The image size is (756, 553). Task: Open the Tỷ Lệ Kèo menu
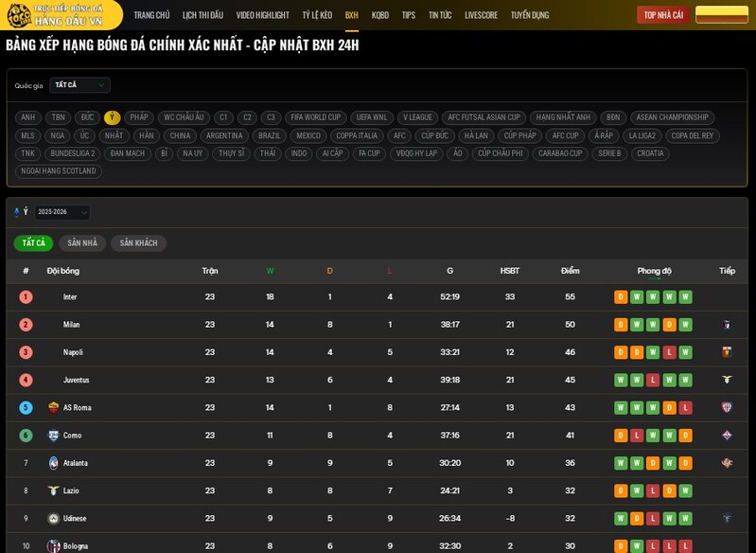coord(317,15)
